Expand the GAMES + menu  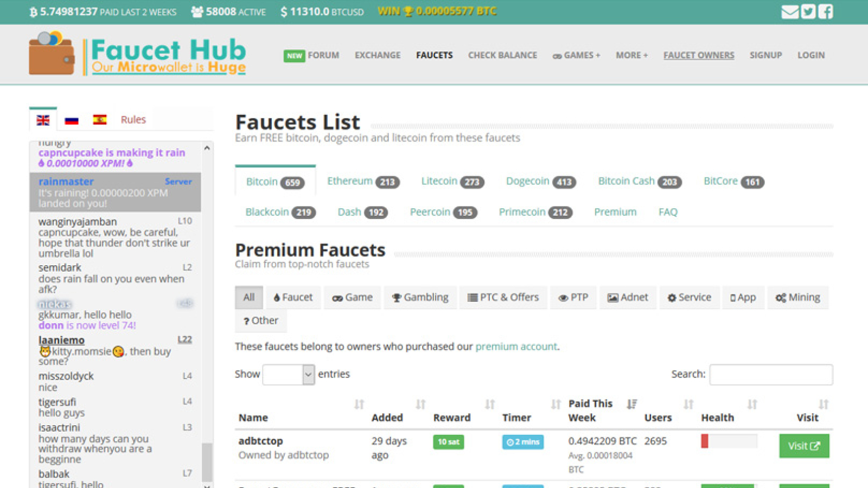(x=576, y=55)
